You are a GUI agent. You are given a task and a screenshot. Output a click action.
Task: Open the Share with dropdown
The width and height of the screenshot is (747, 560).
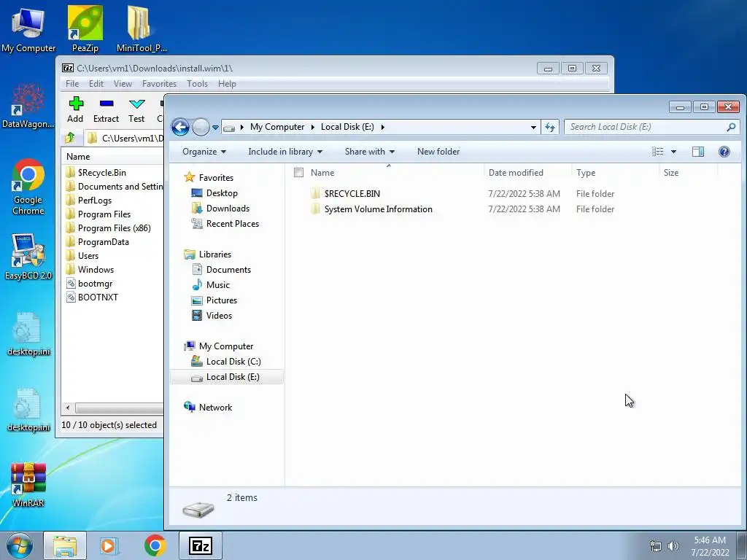[x=370, y=152]
